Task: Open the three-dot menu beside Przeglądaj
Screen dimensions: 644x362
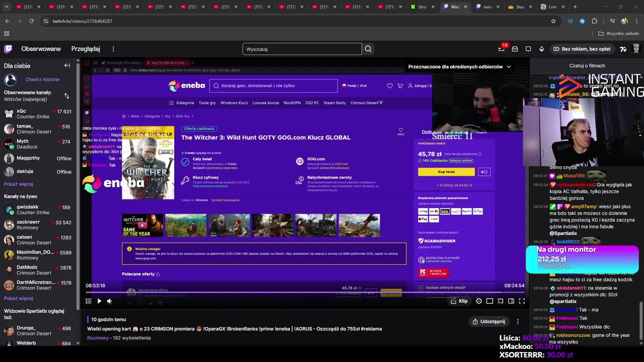Action: point(113,49)
